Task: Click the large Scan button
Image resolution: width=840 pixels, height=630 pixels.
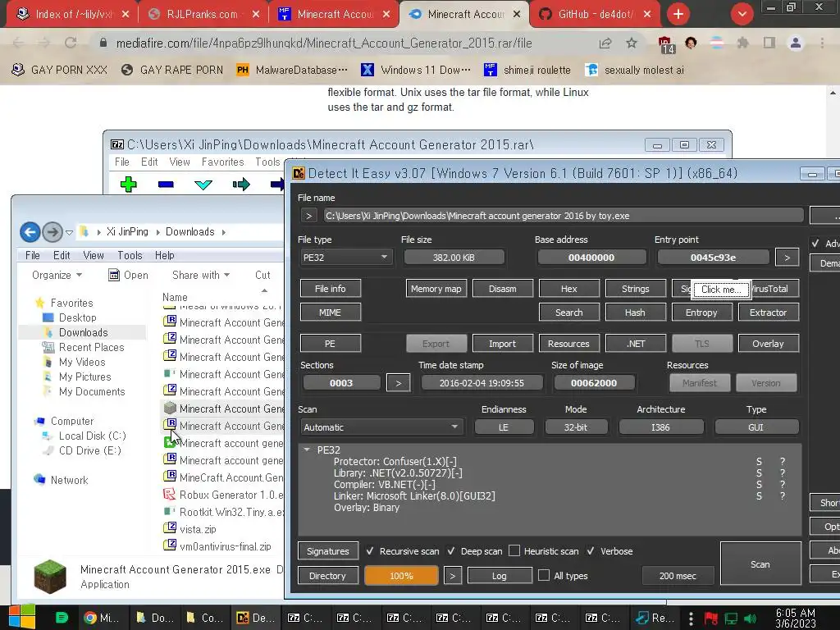Action: click(760, 564)
